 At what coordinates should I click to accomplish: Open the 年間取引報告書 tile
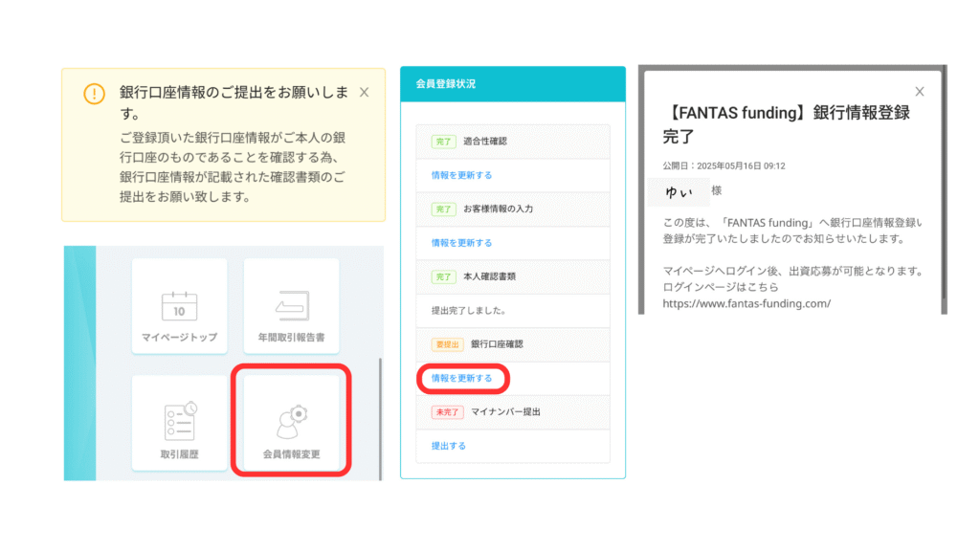tap(291, 306)
